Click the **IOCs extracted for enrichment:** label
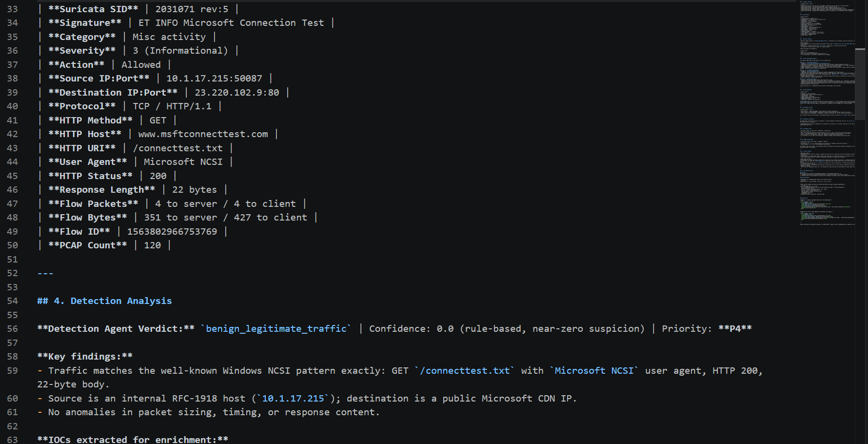Viewport: 868px width, 444px height. (x=133, y=440)
